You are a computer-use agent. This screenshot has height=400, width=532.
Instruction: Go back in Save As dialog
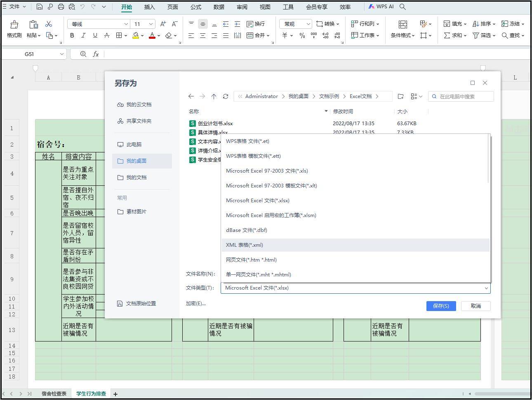191,96
